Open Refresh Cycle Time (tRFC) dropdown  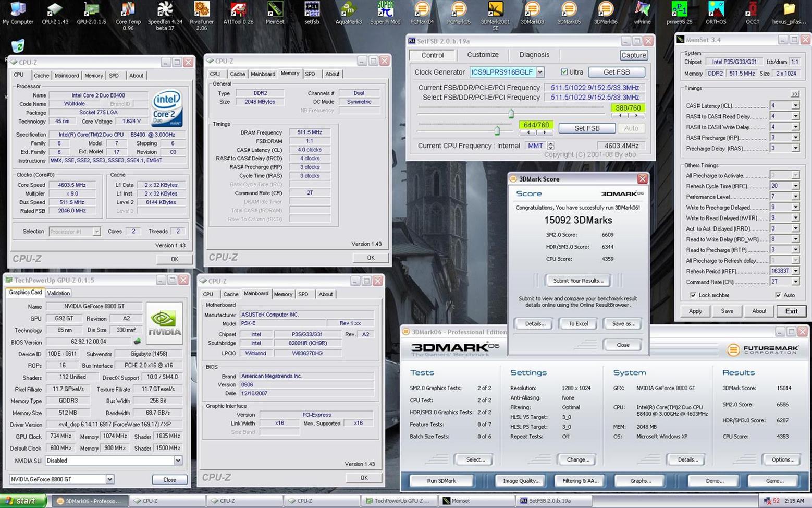coord(795,186)
